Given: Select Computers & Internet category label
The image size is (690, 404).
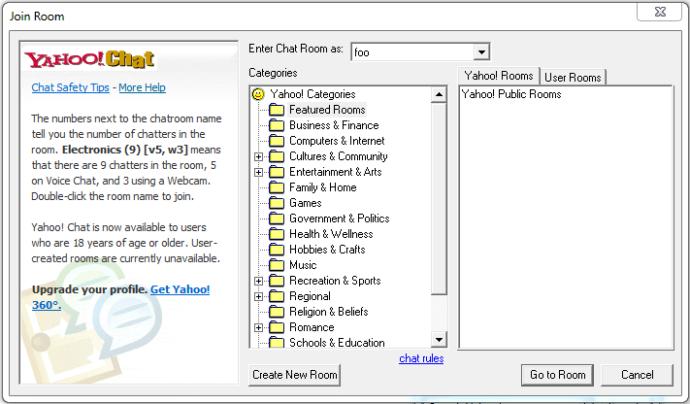Looking at the screenshot, I should pos(337,141).
